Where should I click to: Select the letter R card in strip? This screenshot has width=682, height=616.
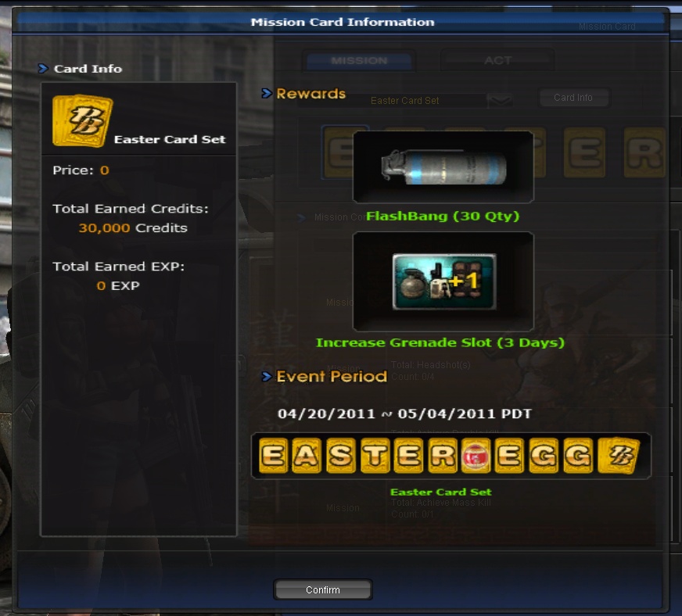pyautogui.click(x=443, y=455)
